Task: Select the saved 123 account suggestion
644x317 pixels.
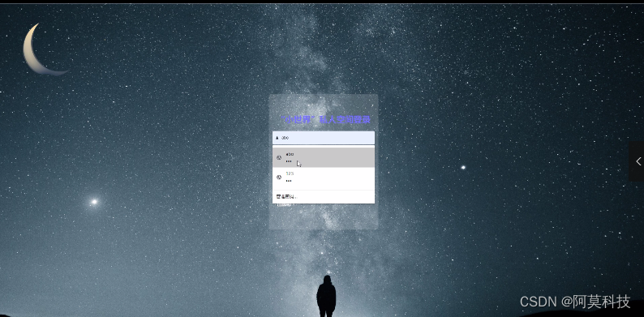Action: pos(324,177)
